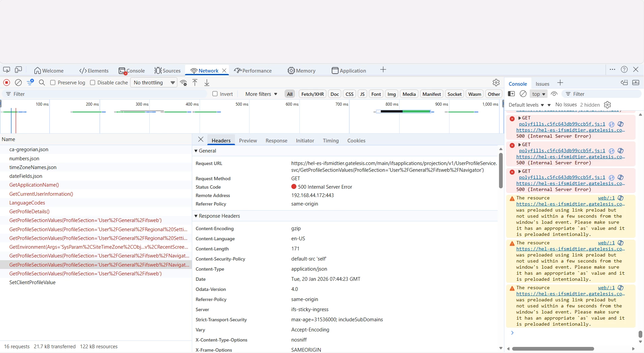
Task: Open network conditions wifi icon
Action: click(183, 83)
